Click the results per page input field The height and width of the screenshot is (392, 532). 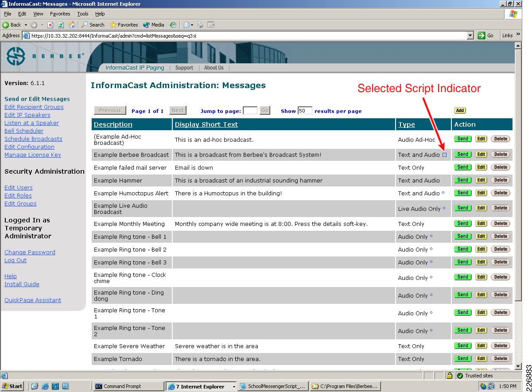(x=305, y=111)
